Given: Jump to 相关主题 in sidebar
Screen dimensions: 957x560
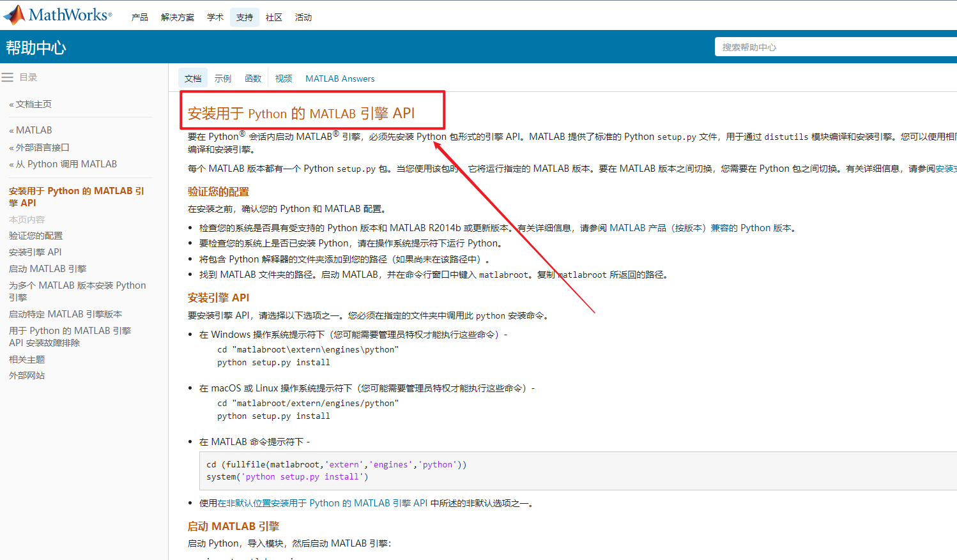Looking at the screenshot, I should point(27,359).
